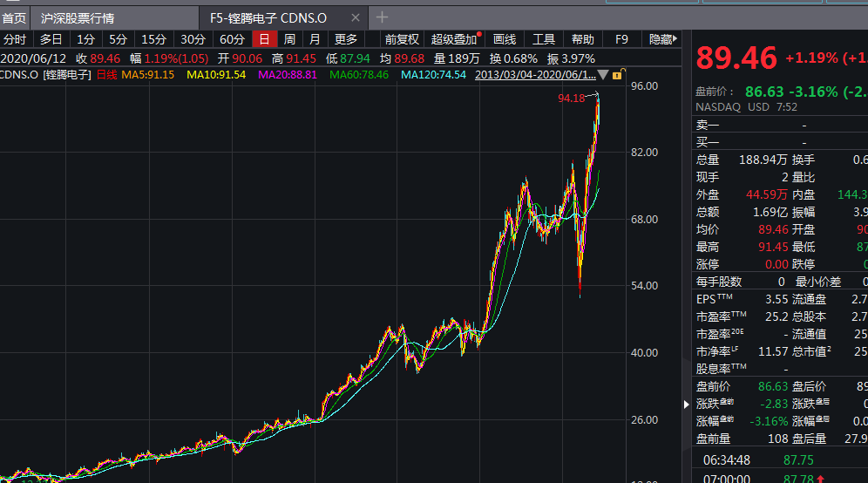Select 60分 chart period
868x483 pixels.
tap(232, 39)
